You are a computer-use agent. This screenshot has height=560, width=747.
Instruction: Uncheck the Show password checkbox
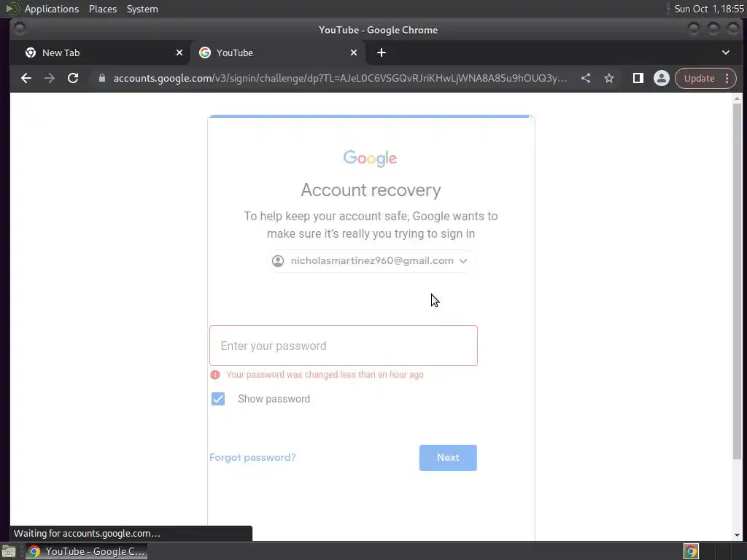[218, 399]
